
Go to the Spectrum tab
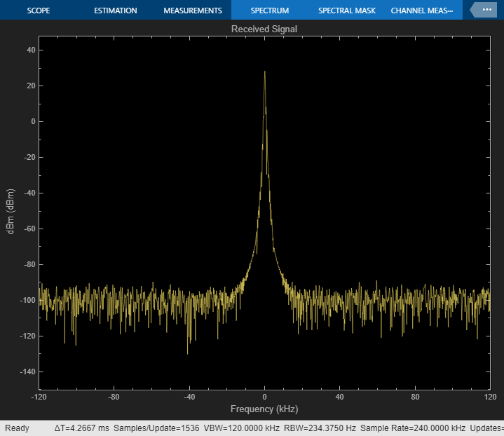(270, 11)
